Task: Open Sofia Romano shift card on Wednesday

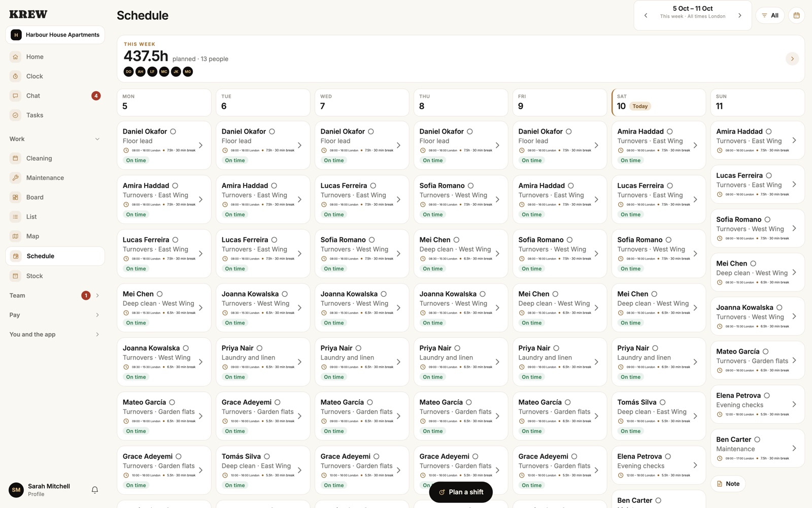Action: pos(362,253)
